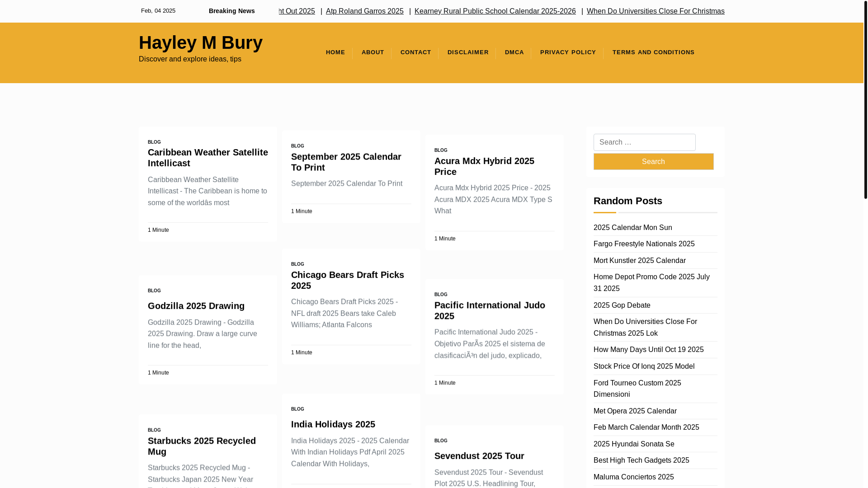This screenshot has width=868, height=488.
Task: Open breaking news Atp Roland Garros 2025
Action: click(364, 11)
